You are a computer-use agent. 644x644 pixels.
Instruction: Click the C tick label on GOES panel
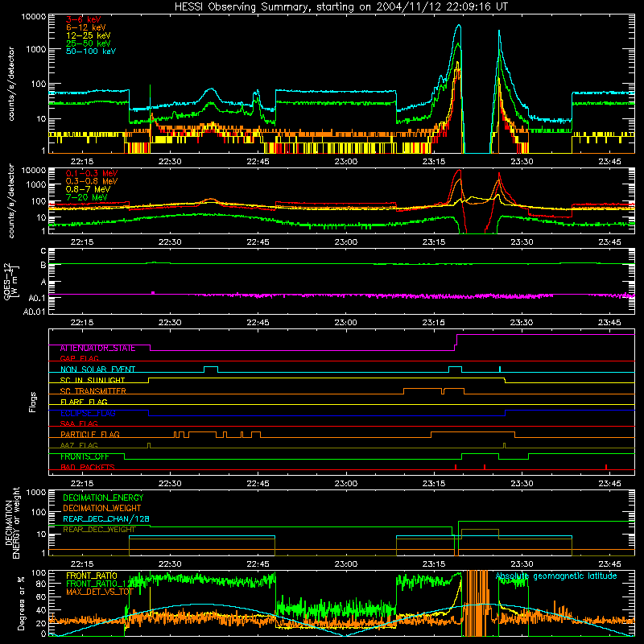43,251
